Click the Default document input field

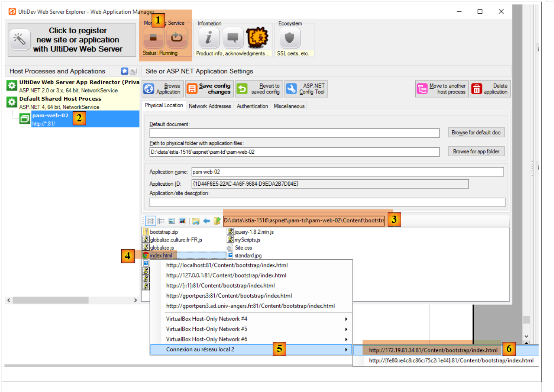[x=294, y=133]
